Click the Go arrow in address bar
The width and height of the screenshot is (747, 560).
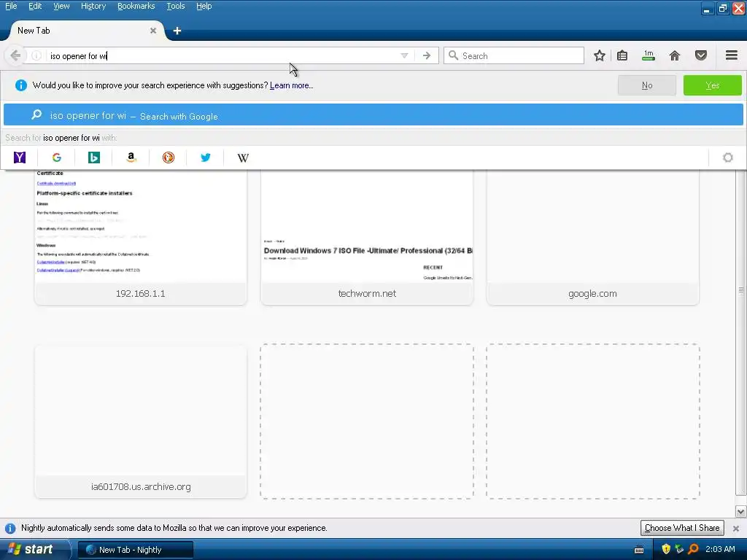[426, 55]
